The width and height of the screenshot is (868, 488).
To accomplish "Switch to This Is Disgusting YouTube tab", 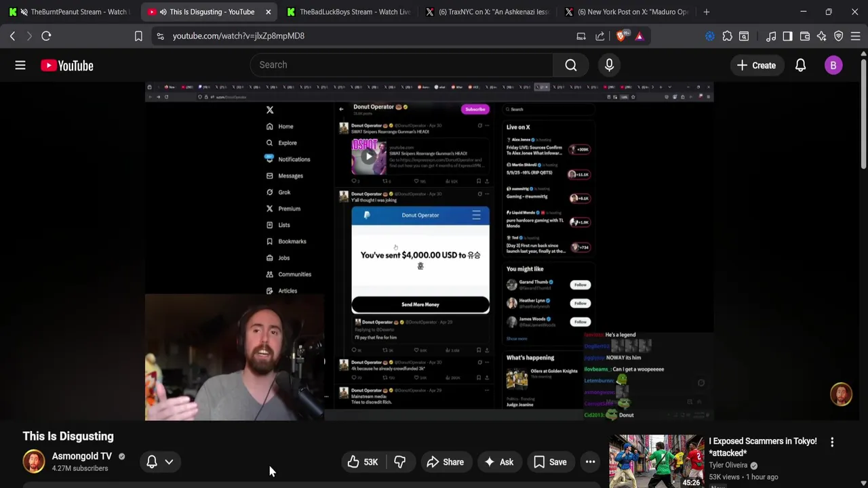I will (209, 12).
